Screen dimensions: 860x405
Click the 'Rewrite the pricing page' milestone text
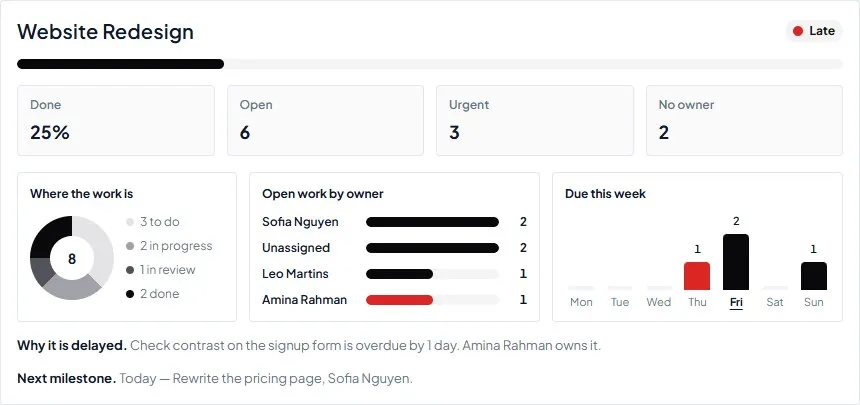pos(247,379)
